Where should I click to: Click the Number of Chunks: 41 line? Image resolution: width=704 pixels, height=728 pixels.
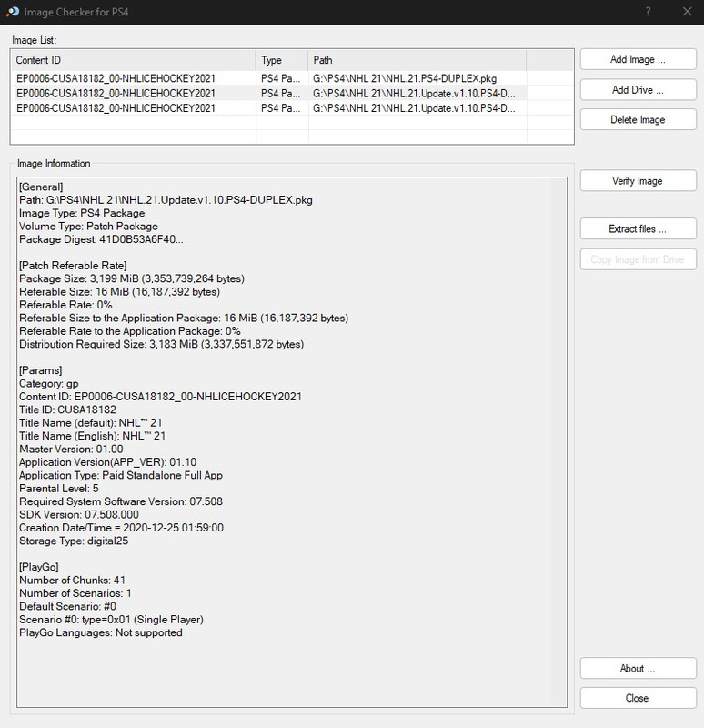(73, 580)
